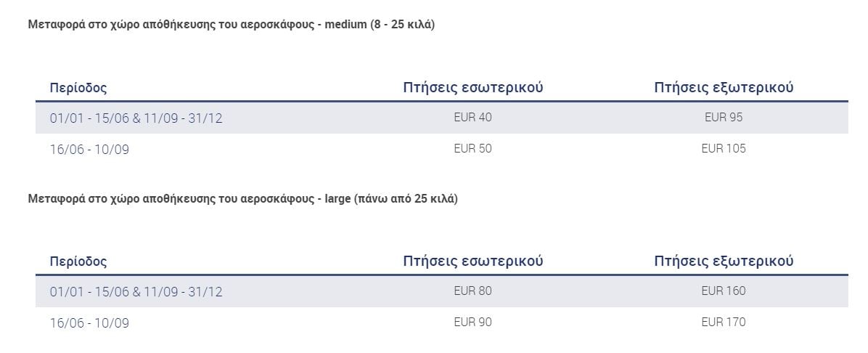
Task: Click the EUR 105 price cell
Action: (724, 149)
